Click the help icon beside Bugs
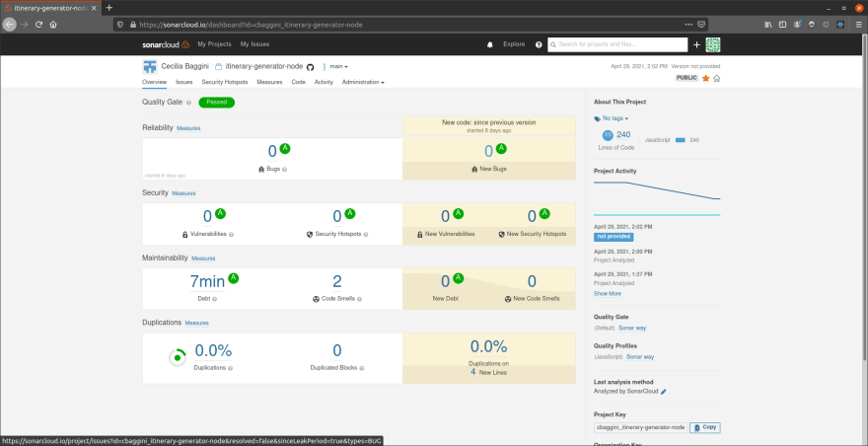Image resolution: width=868 pixels, height=446 pixels. point(284,169)
